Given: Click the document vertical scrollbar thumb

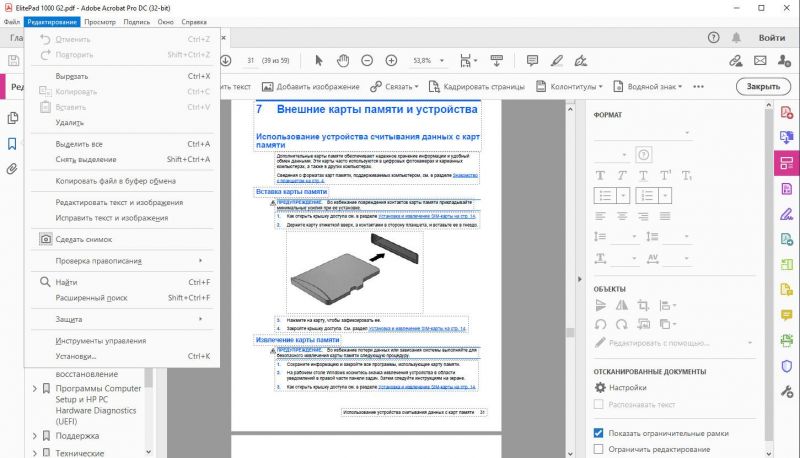Looking at the screenshot, I should 570,333.
